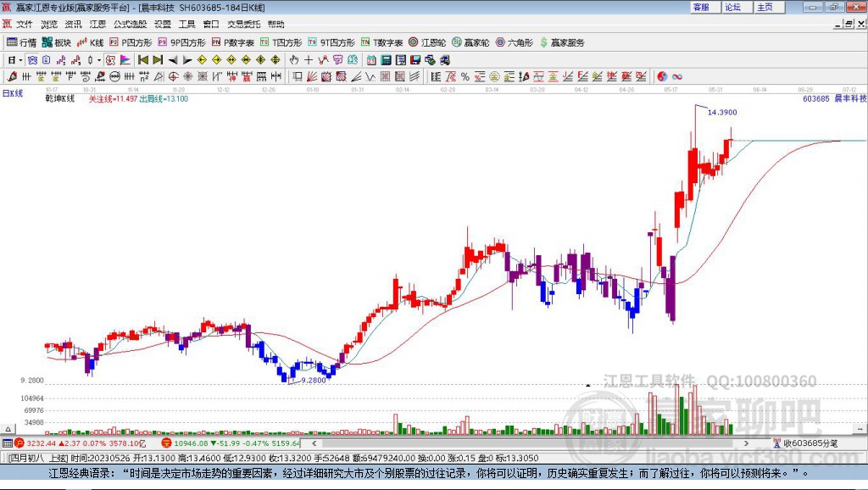868x490 pixels.
Task: Click the 主页 homepage button
Action: click(769, 7)
